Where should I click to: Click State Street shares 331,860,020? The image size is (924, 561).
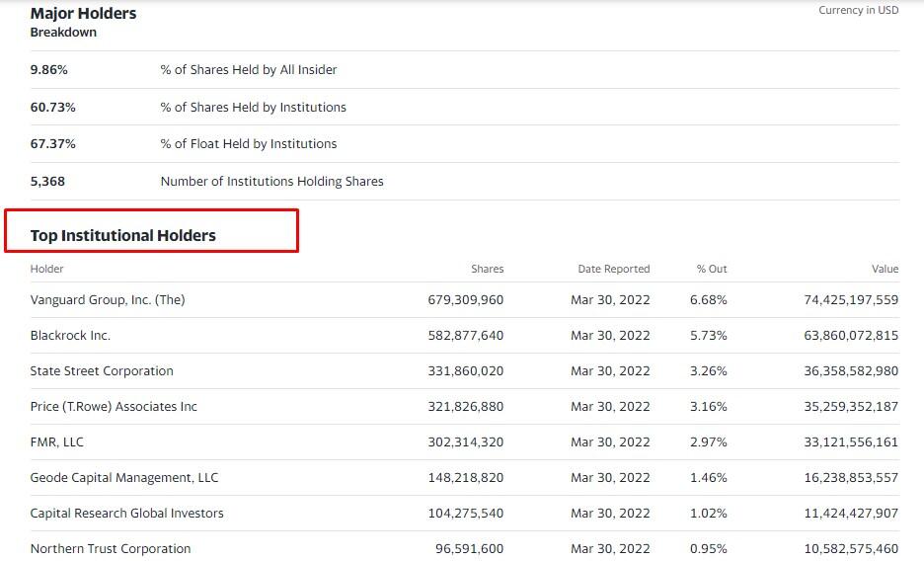pos(466,371)
